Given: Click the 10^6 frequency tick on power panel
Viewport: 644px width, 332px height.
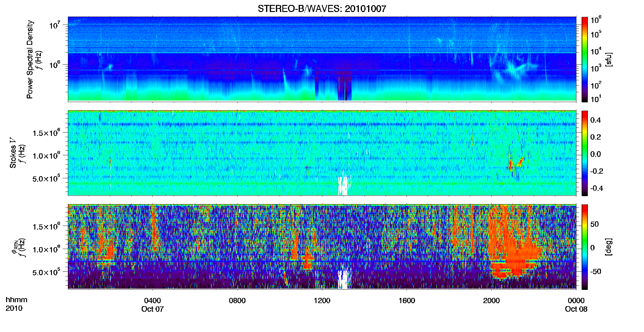Looking at the screenshot, I should pyautogui.click(x=54, y=65).
